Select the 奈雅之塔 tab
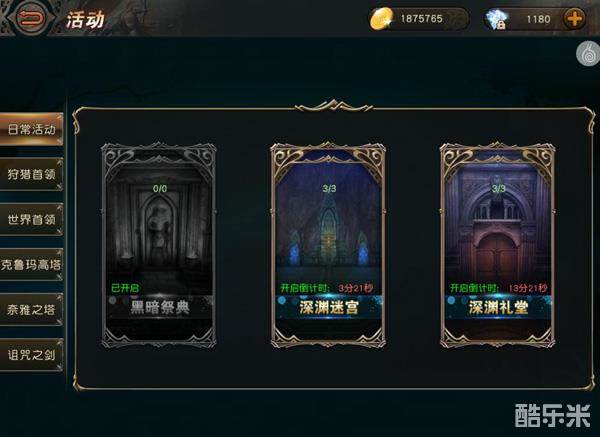Screen dimensions: 600x437 click(31, 310)
